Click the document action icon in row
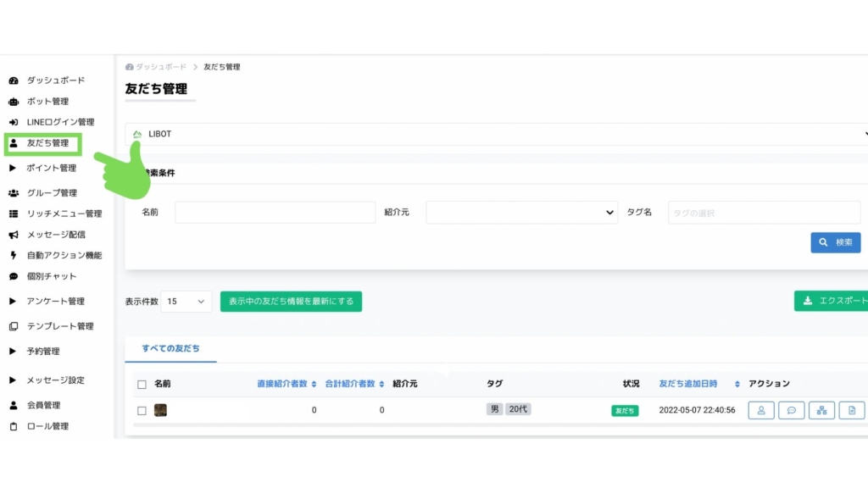The height and width of the screenshot is (488, 868). point(851,411)
